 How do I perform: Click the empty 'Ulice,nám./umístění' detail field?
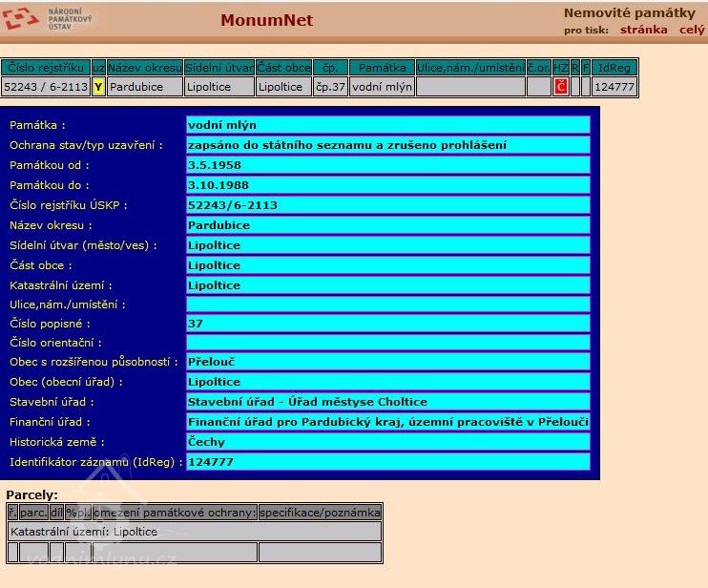(x=387, y=304)
